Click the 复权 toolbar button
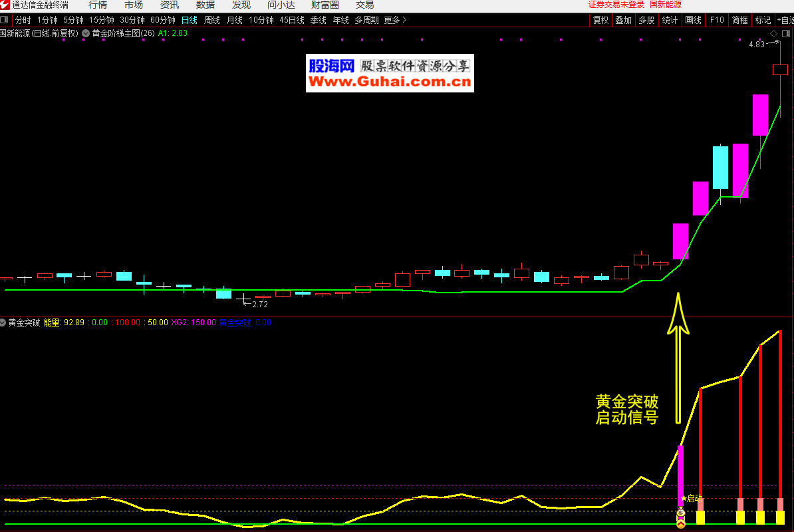Screen dimensions: 794x532 click(x=600, y=20)
